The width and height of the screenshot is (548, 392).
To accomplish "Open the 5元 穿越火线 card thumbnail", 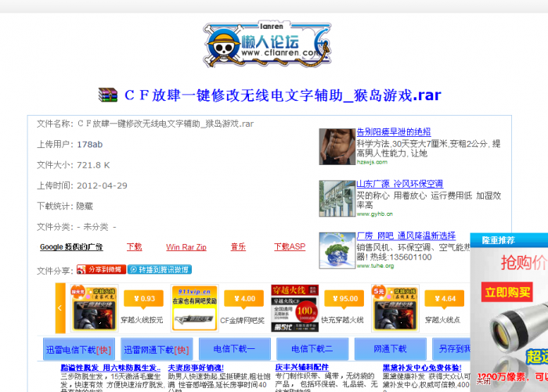I will (395, 307).
